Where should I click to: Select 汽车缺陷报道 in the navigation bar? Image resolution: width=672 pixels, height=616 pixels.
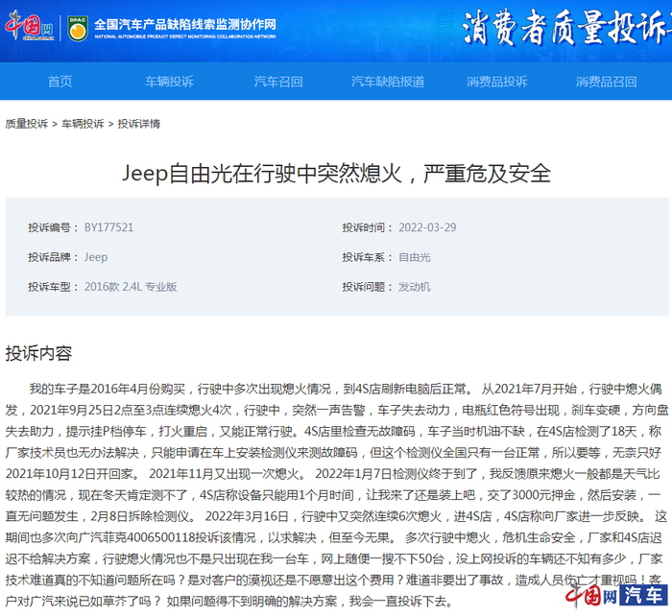pyautogui.click(x=388, y=82)
